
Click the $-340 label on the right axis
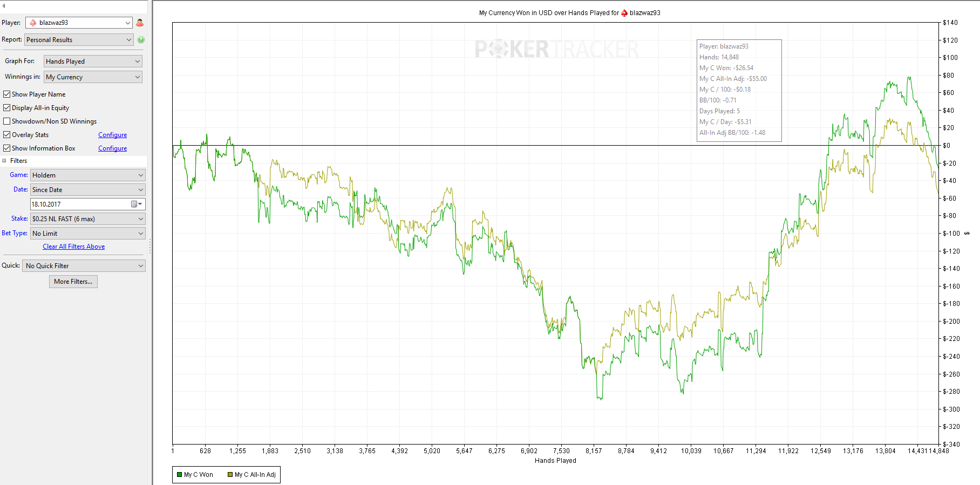[x=951, y=444]
